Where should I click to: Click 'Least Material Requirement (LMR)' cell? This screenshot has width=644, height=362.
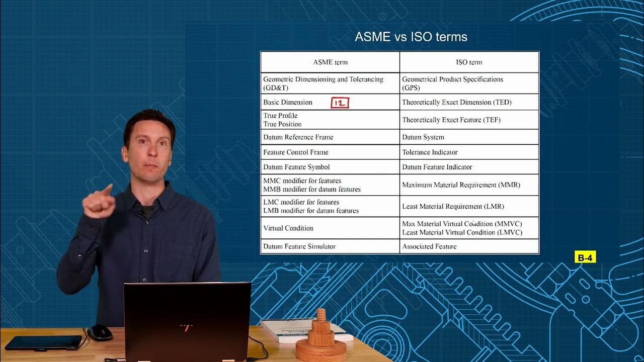pos(469,206)
